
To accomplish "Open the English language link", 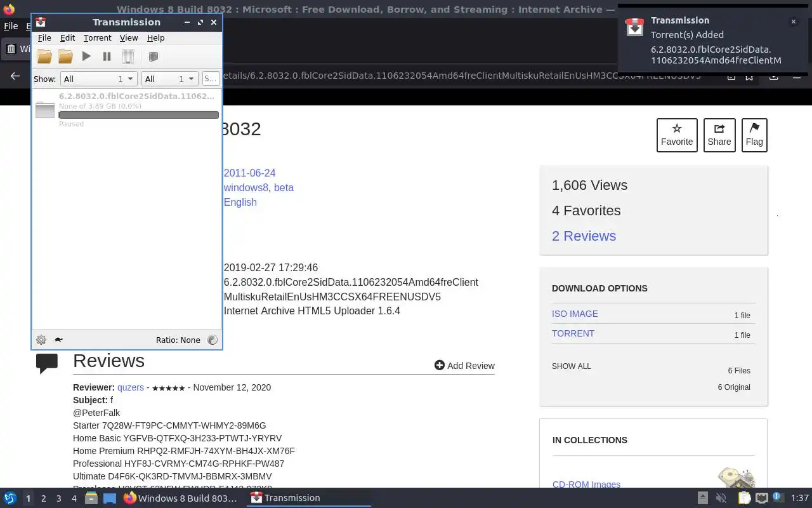I will coord(240,202).
